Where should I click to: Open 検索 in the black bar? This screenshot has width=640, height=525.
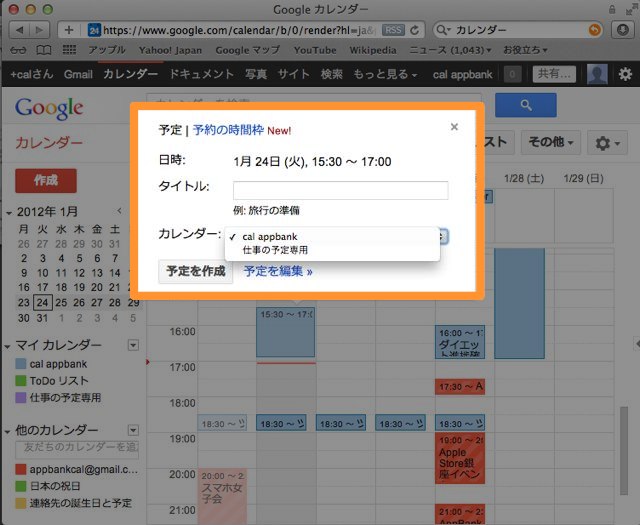click(x=331, y=74)
